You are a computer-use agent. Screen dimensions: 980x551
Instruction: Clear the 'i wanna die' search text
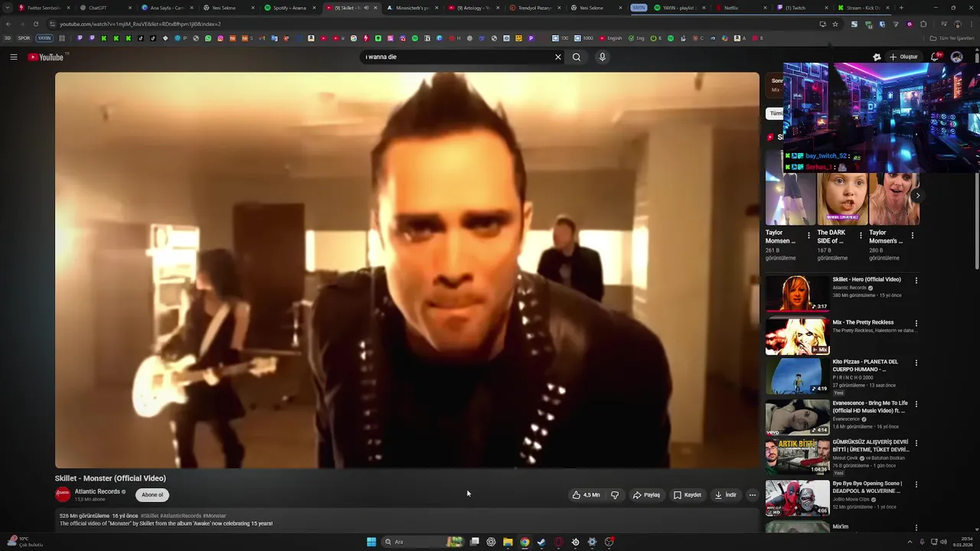tap(558, 57)
